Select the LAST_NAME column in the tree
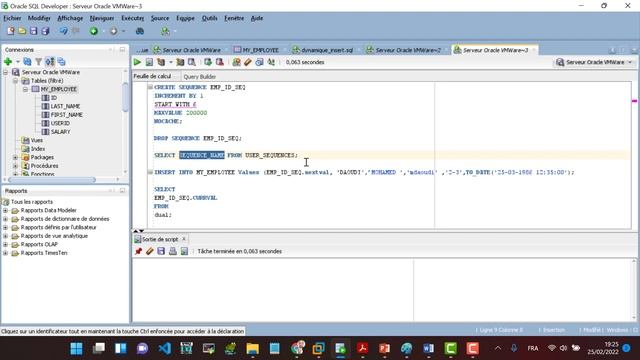The image size is (640, 360). [x=65, y=106]
